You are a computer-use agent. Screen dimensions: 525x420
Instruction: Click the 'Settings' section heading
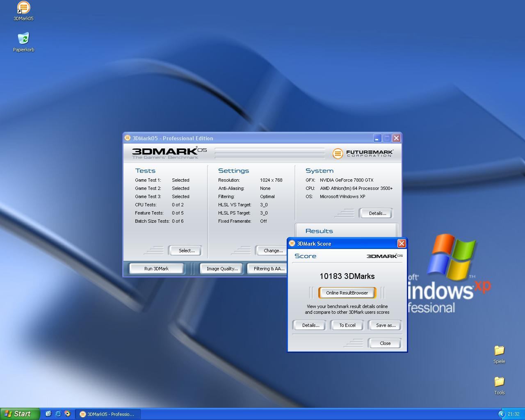(233, 171)
